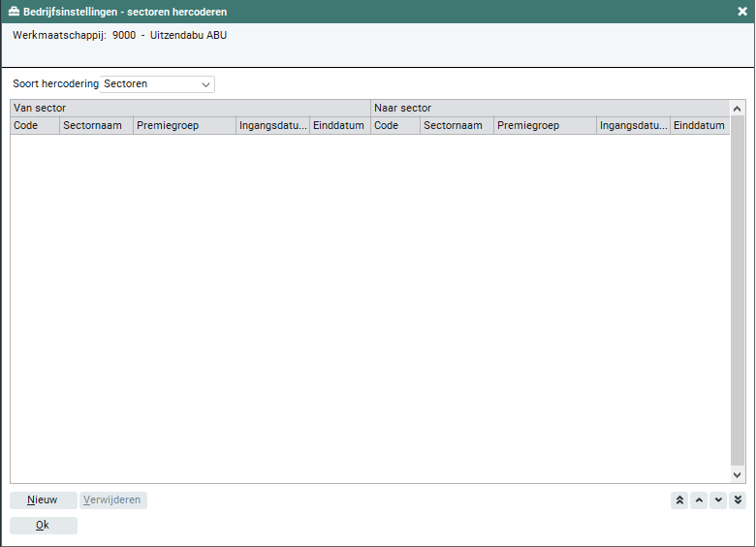Viewport: 756px width, 547px height.
Task: Click Premiegroep header under Van sector
Action: pyautogui.click(x=184, y=126)
